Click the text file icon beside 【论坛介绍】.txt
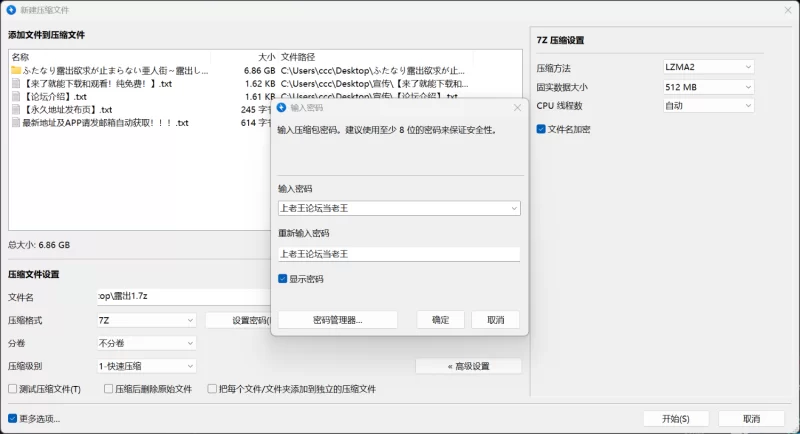The image size is (800, 434). point(16,96)
